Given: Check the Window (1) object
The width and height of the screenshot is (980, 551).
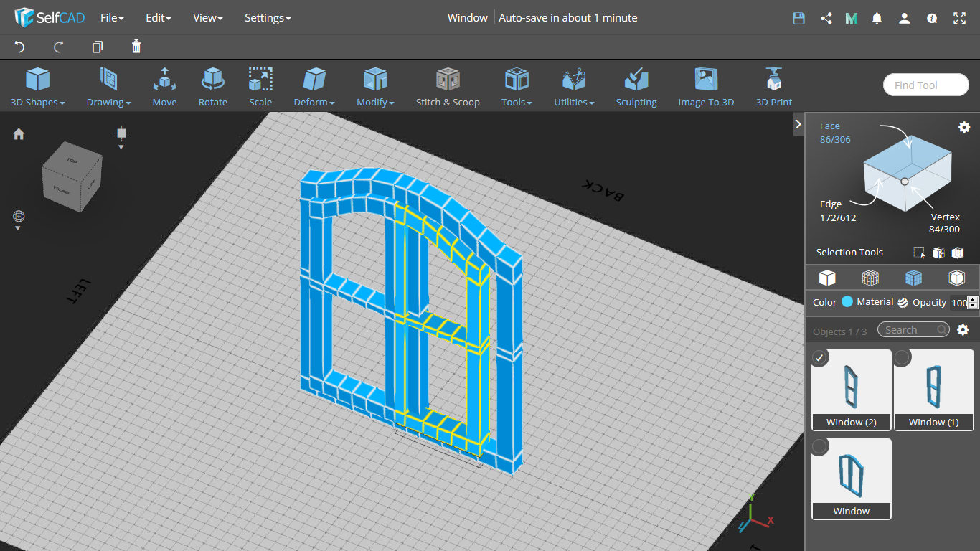Looking at the screenshot, I should 902,357.
